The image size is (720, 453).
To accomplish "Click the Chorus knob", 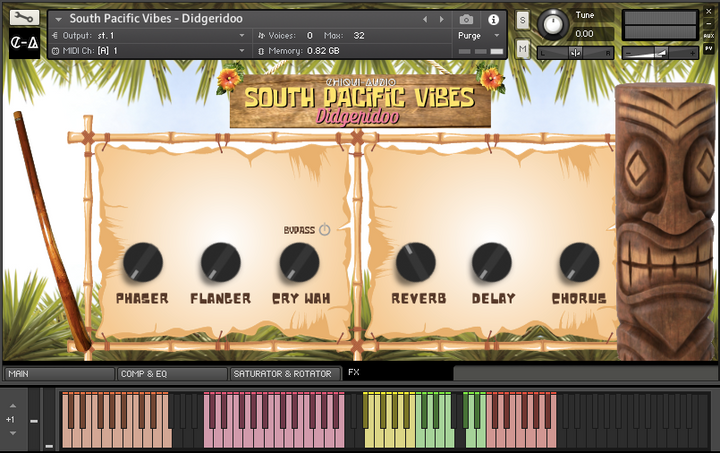I will pos(579,262).
